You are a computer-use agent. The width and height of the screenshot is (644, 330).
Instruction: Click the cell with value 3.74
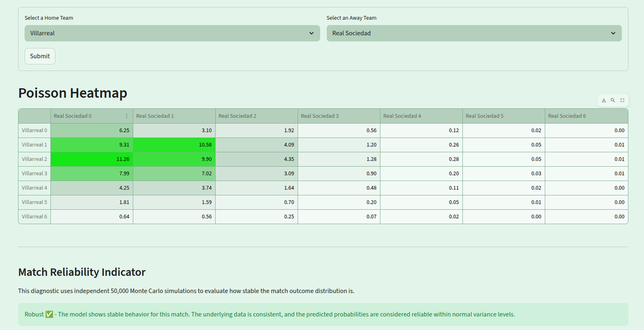click(x=174, y=188)
